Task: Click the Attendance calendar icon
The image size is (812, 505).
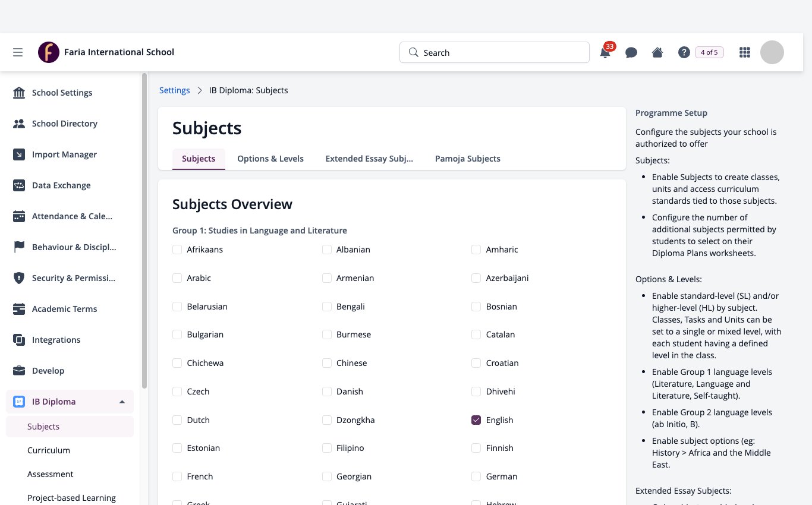Action: click(x=19, y=216)
